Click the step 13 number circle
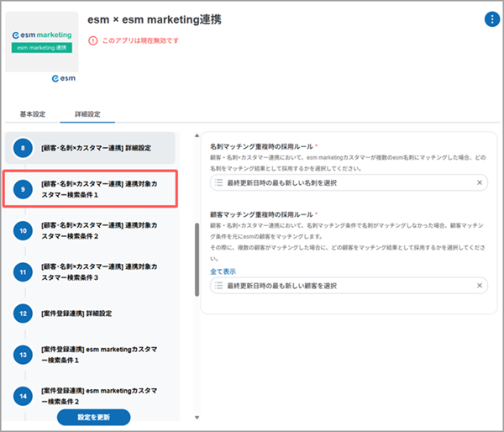This screenshot has width=504, height=432. 24,354
